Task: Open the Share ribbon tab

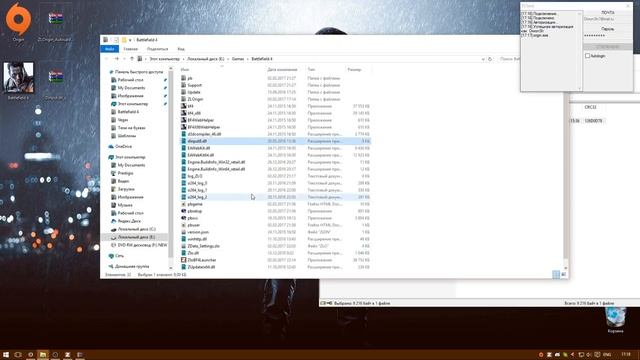Action: [158, 49]
